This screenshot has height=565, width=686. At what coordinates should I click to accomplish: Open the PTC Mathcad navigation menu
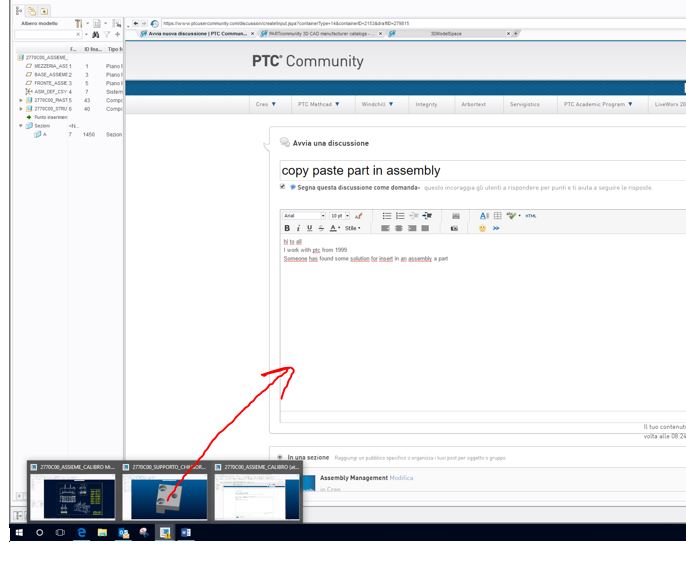click(318, 104)
